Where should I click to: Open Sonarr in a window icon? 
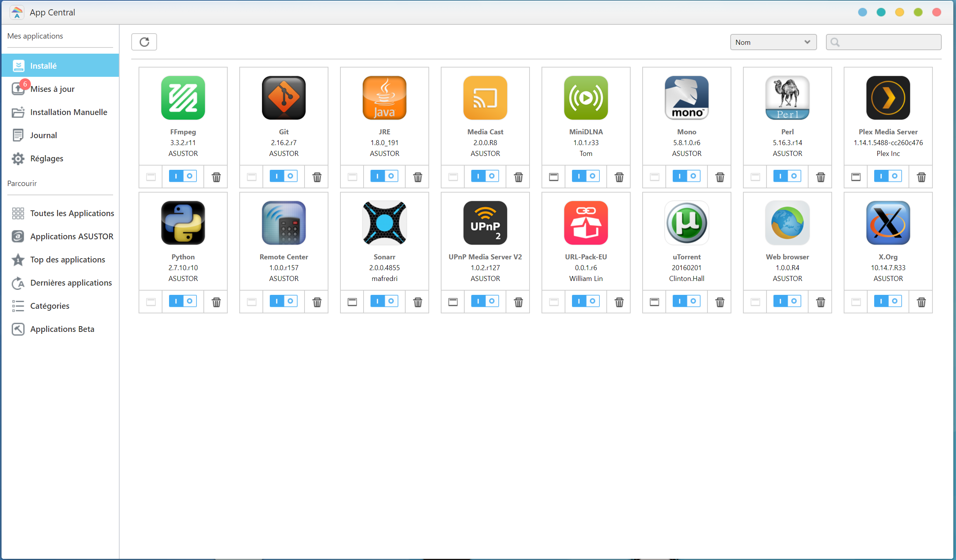click(x=352, y=302)
